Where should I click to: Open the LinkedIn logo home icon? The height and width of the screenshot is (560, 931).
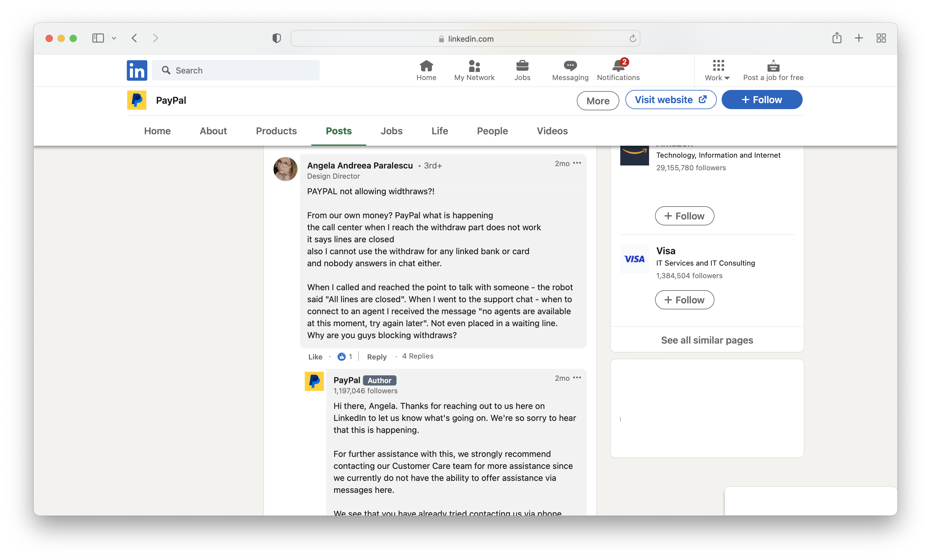[x=137, y=70]
